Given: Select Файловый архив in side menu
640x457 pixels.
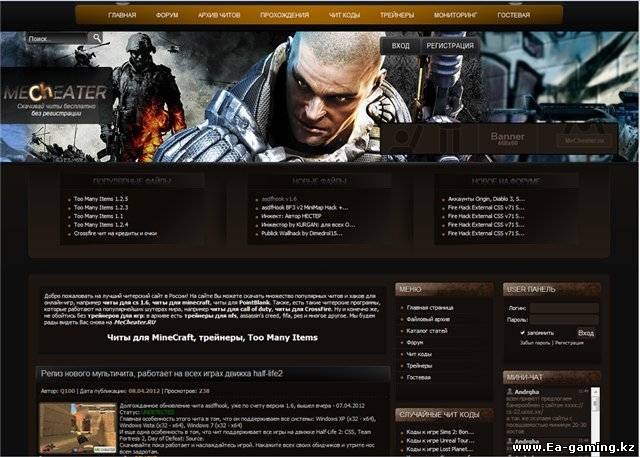Looking at the screenshot, I should [x=428, y=319].
